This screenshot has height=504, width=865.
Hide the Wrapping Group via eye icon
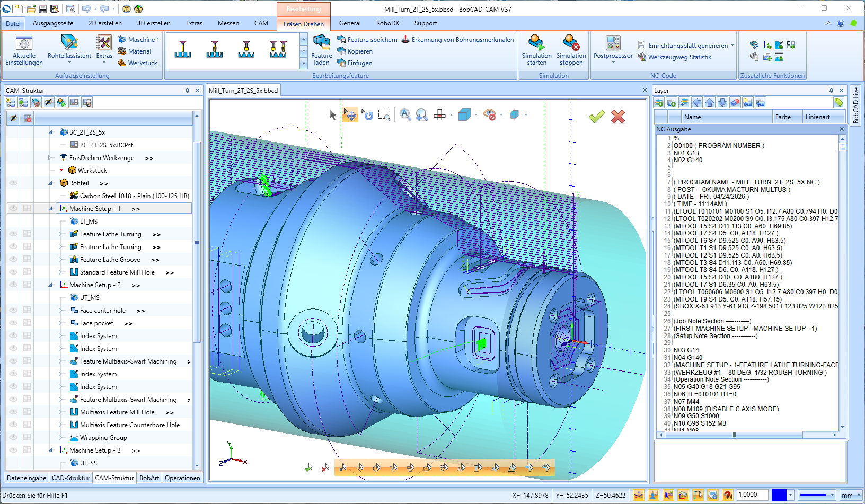pyautogui.click(x=13, y=438)
